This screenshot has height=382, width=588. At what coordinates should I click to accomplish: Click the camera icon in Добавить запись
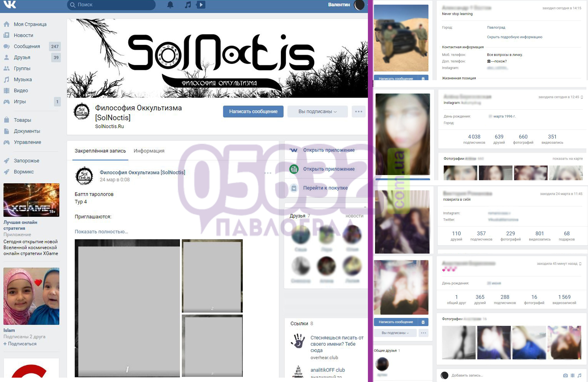[x=565, y=375]
